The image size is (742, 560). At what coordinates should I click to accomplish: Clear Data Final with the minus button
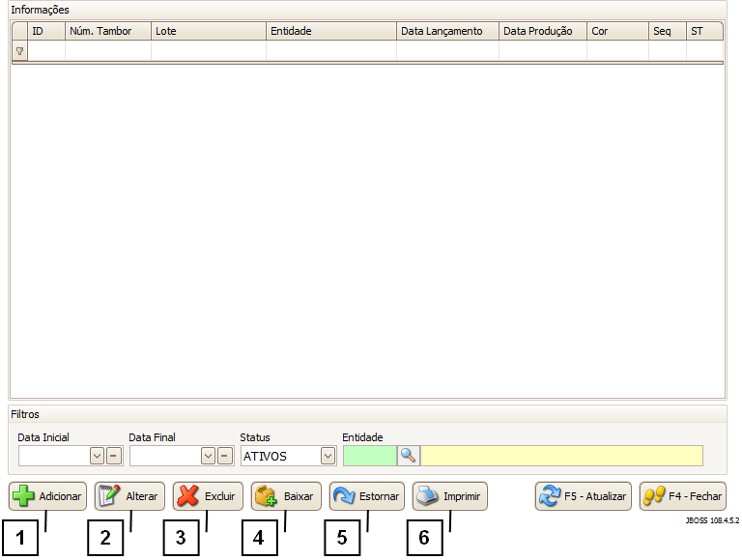pos(225,456)
